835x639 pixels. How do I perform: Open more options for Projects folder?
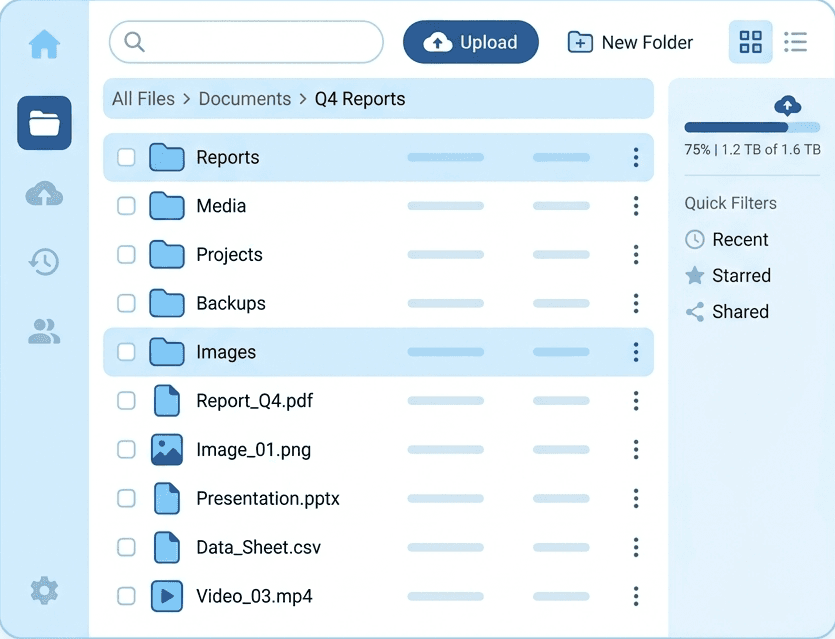636,255
